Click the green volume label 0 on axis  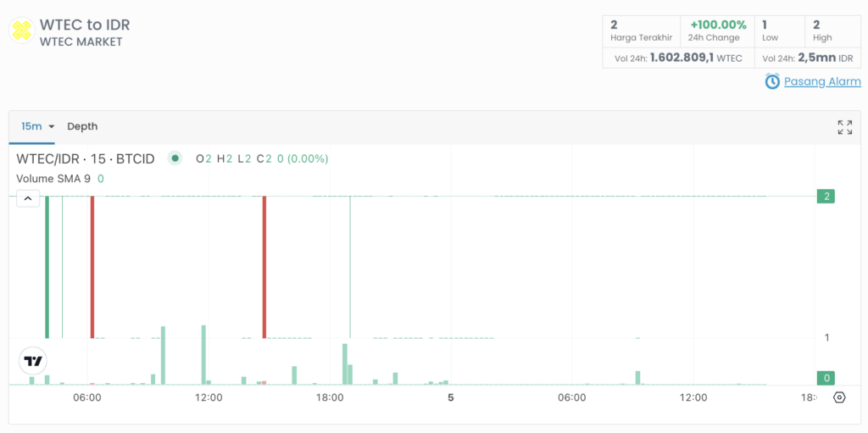coord(826,378)
